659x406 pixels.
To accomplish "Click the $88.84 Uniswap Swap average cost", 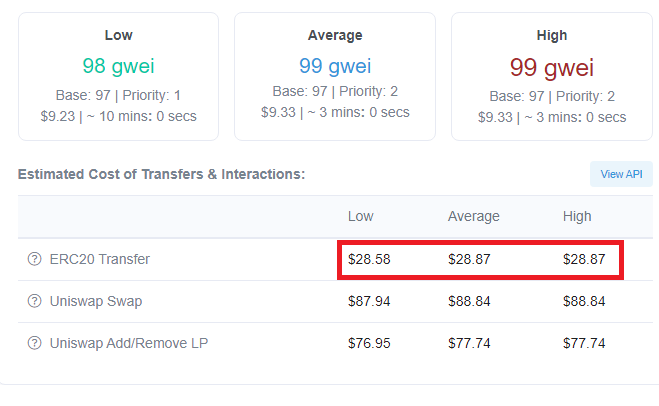I will pyautogui.click(x=469, y=301).
